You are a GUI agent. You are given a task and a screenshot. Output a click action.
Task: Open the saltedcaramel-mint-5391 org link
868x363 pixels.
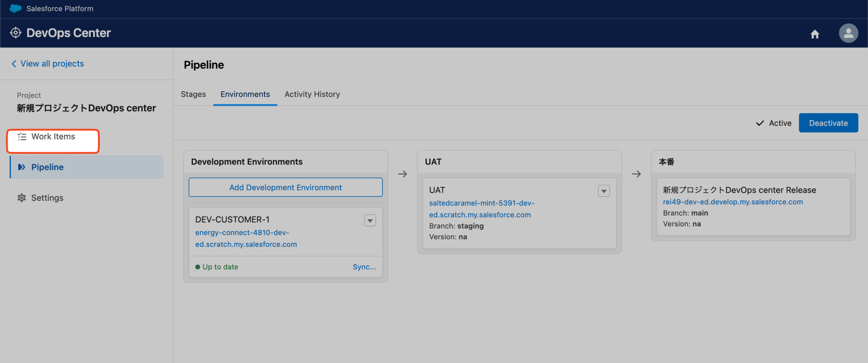coord(481,209)
